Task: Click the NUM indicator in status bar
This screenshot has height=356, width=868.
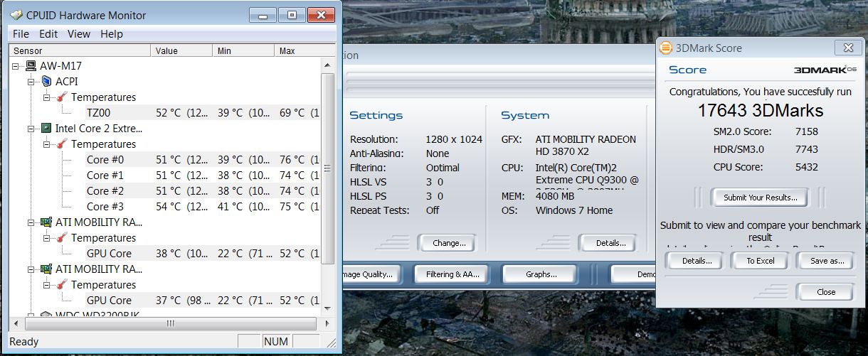Action: 276,342
